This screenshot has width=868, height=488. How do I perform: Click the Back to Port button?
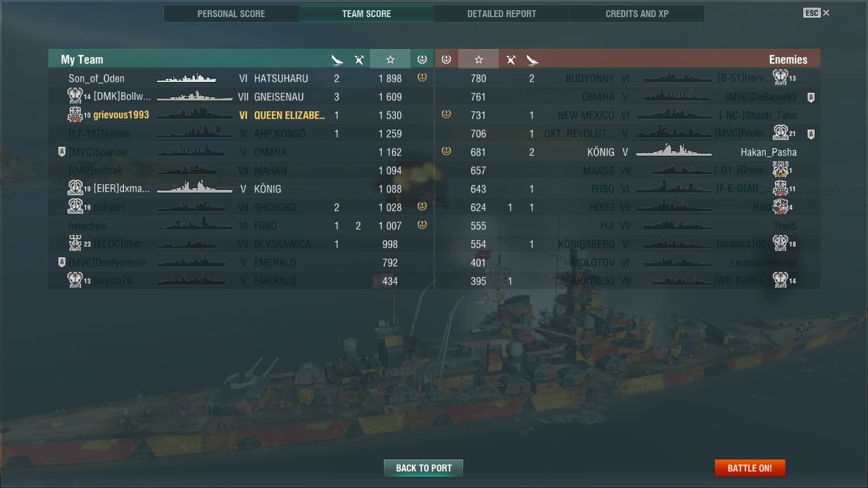tap(423, 468)
